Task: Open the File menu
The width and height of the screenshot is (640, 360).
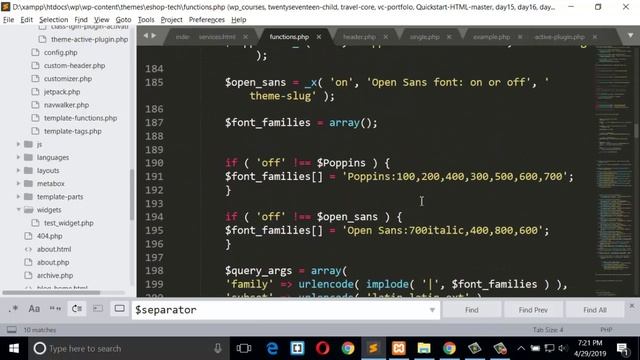Action: (x=8, y=20)
